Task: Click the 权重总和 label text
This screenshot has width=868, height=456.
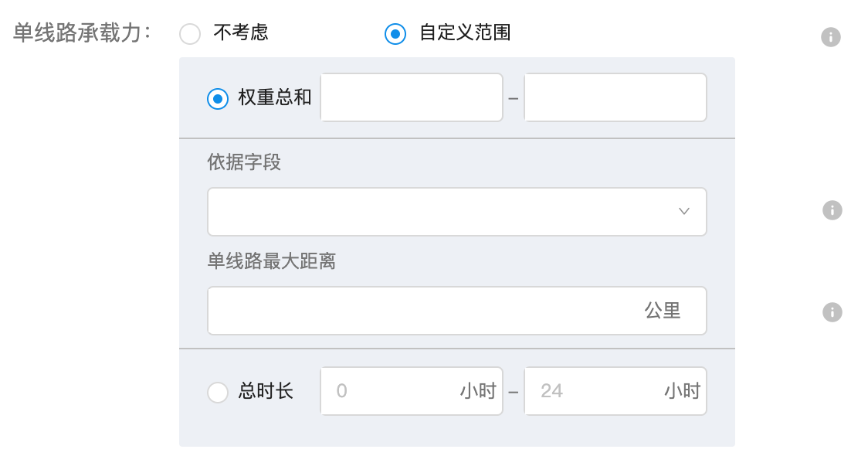Action: (x=275, y=97)
